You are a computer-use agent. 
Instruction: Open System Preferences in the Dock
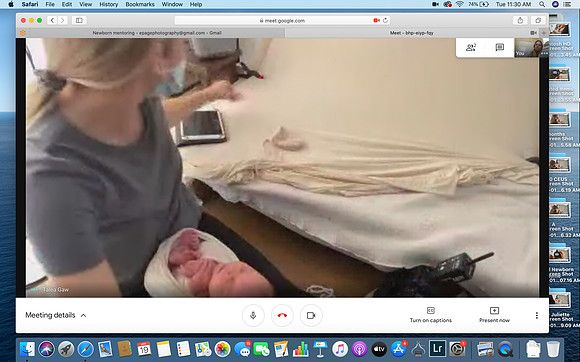(457, 349)
